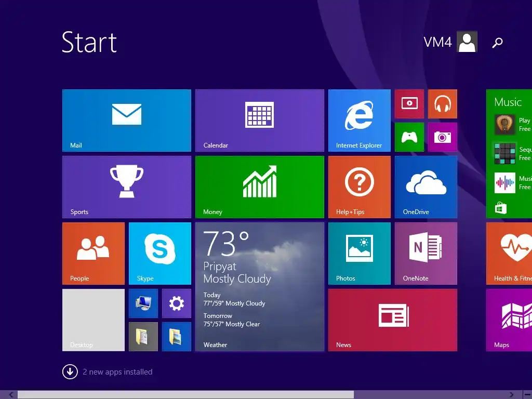Open the Weather tile for Pripyat
Image resolution: width=532 pixels, height=399 pixels.
(260, 287)
